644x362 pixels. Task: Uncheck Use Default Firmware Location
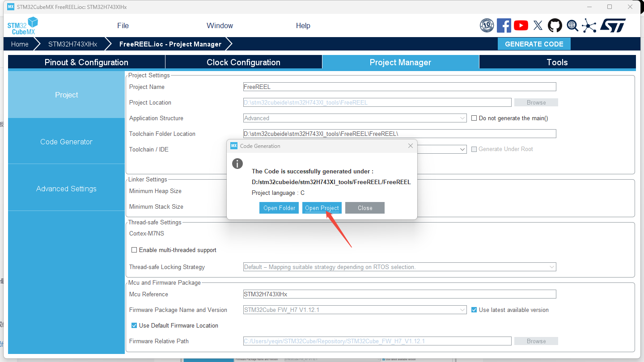(x=134, y=325)
